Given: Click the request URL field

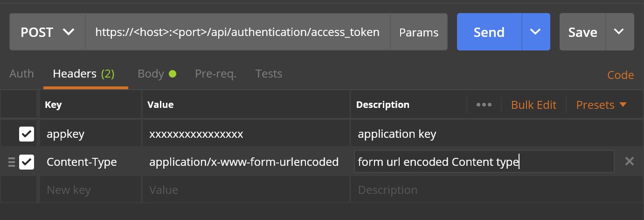Looking at the screenshot, I should pyautogui.click(x=237, y=32).
